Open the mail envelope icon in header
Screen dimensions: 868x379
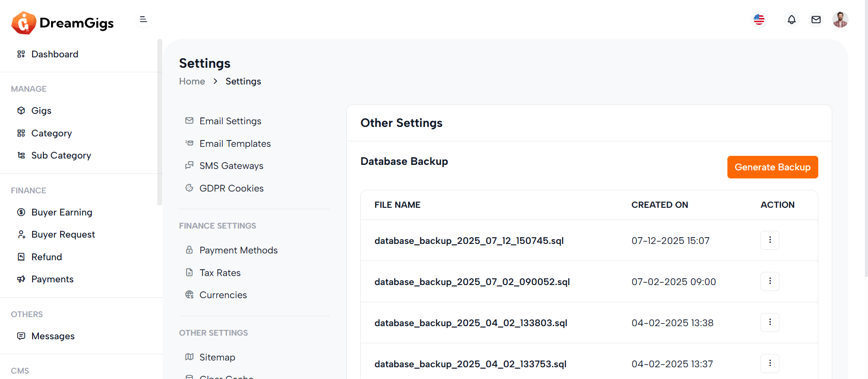point(816,20)
